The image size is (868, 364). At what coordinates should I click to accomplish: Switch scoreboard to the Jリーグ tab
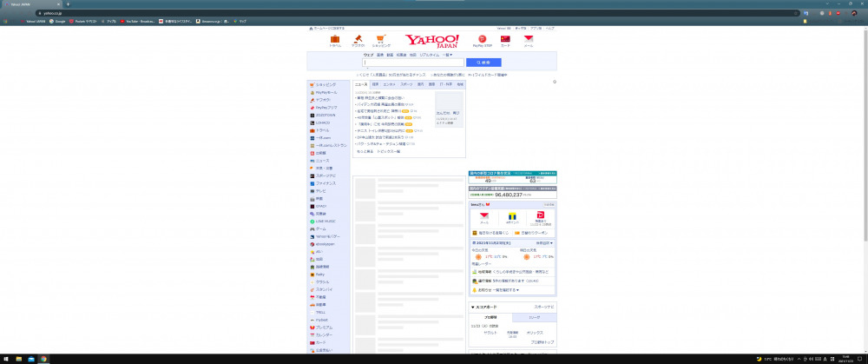tap(535, 317)
